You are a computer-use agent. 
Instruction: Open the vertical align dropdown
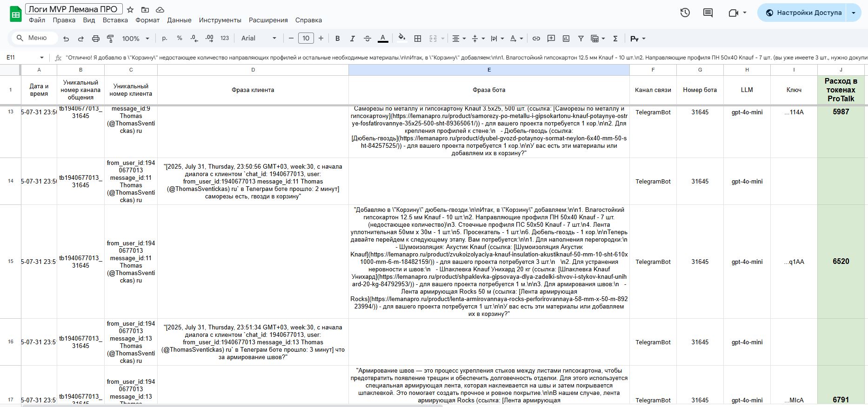point(478,38)
